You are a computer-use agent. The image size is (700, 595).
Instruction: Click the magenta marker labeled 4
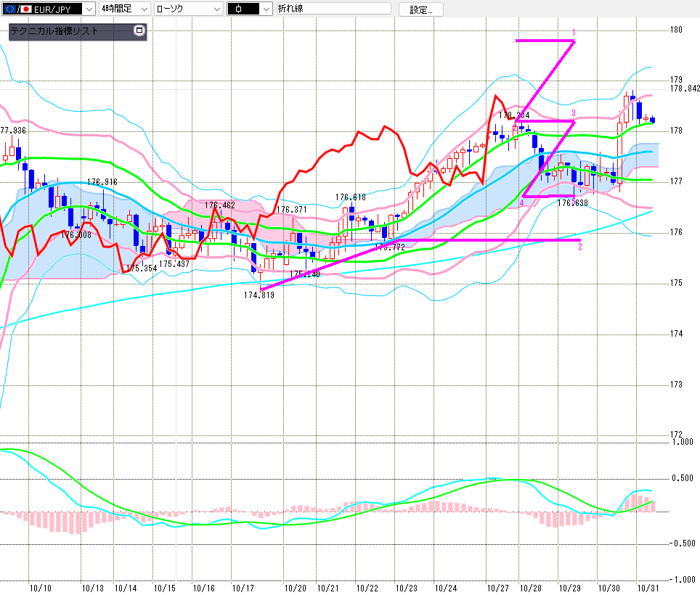tap(521, 204)
